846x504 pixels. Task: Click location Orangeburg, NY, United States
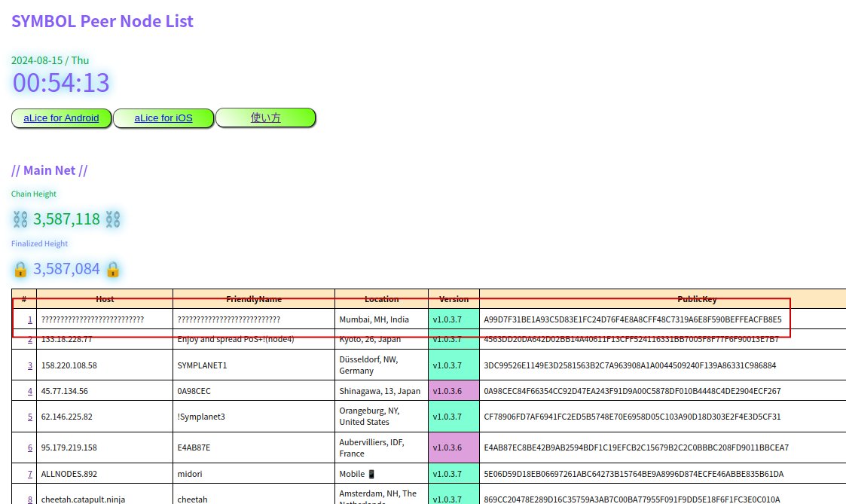click(369, 416)
